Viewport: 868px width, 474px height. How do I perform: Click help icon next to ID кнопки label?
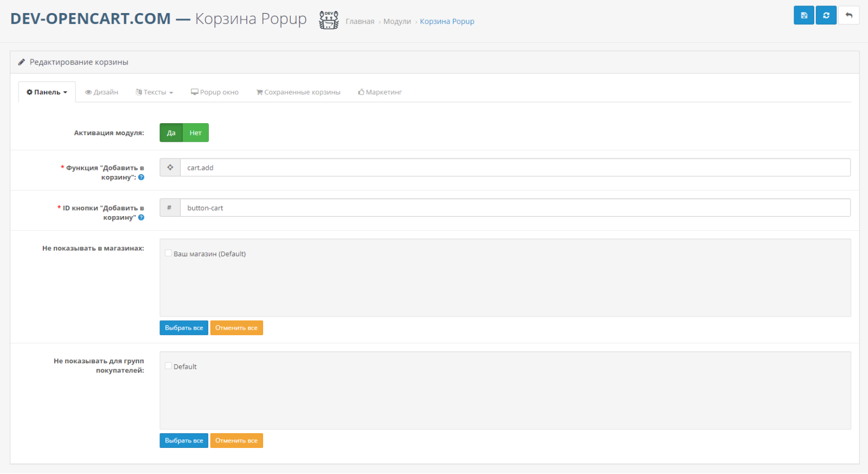(x=141, y=217)
